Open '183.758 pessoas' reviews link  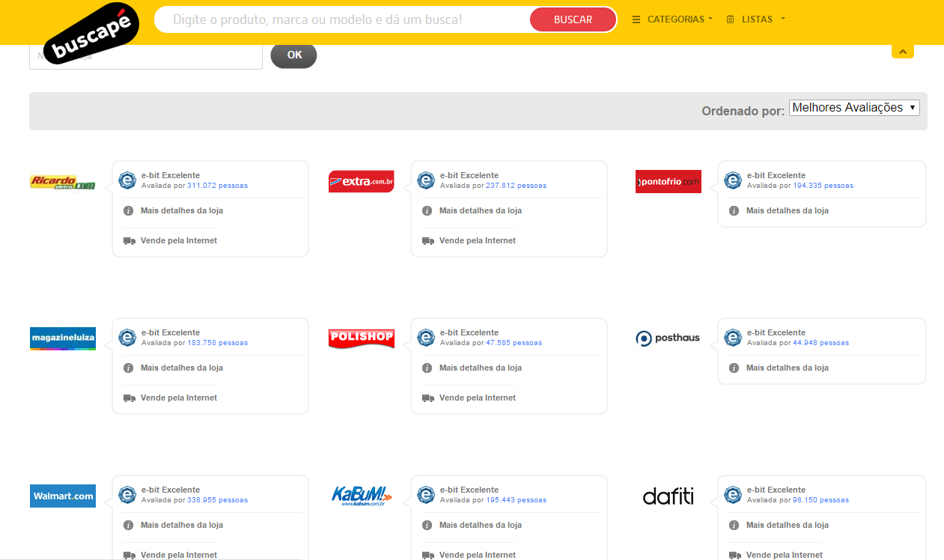pos(217,343)
